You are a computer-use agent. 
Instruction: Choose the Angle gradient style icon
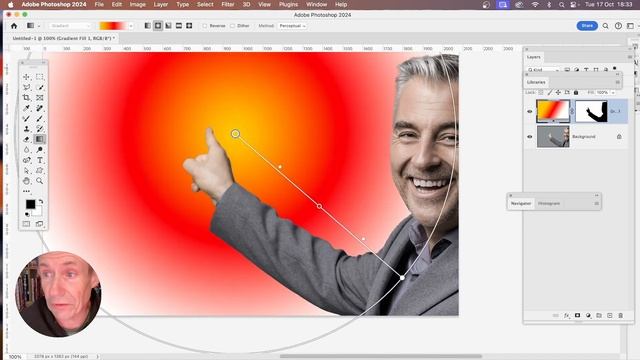pos(168,26)
